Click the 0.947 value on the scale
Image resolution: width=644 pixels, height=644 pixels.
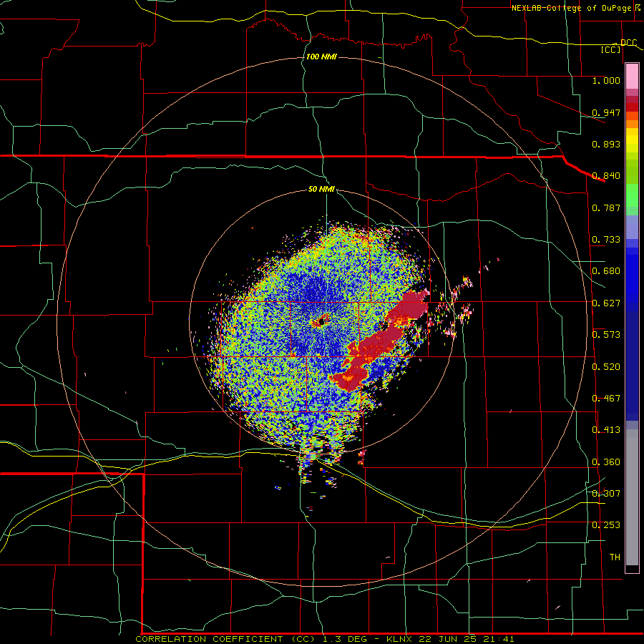(606, 112)
